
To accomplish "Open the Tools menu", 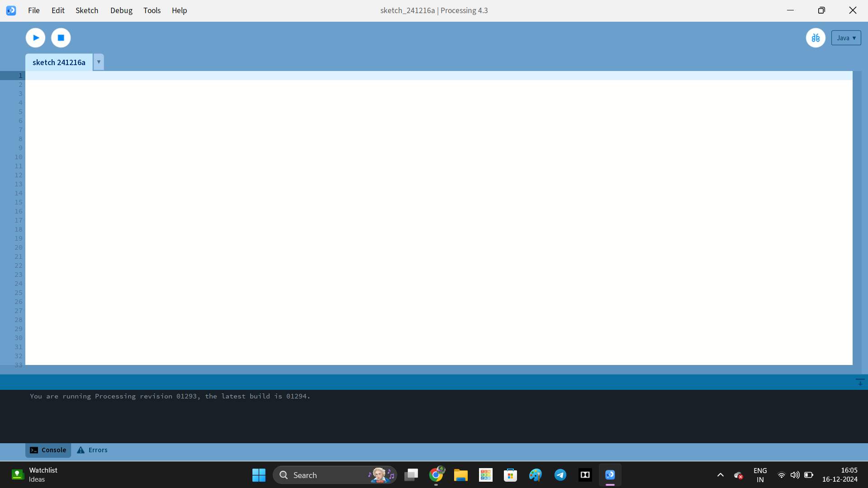I will (x=152, y=10).
